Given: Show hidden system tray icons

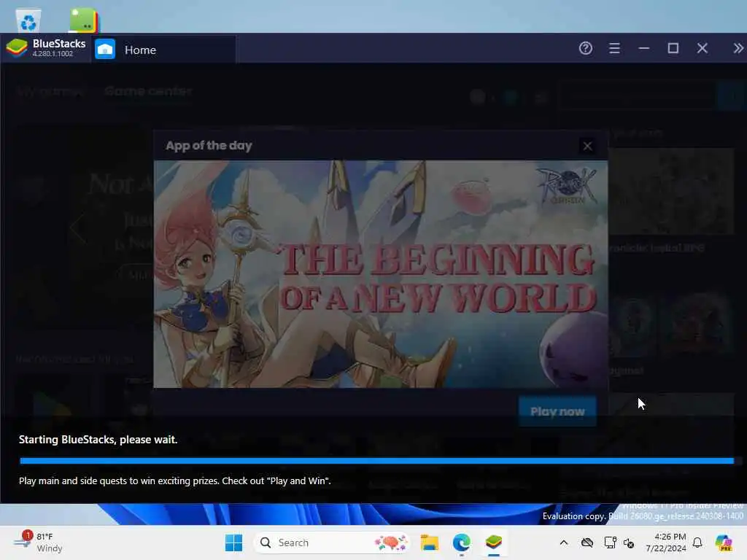Looking at the screenshot, I should 564,542.
